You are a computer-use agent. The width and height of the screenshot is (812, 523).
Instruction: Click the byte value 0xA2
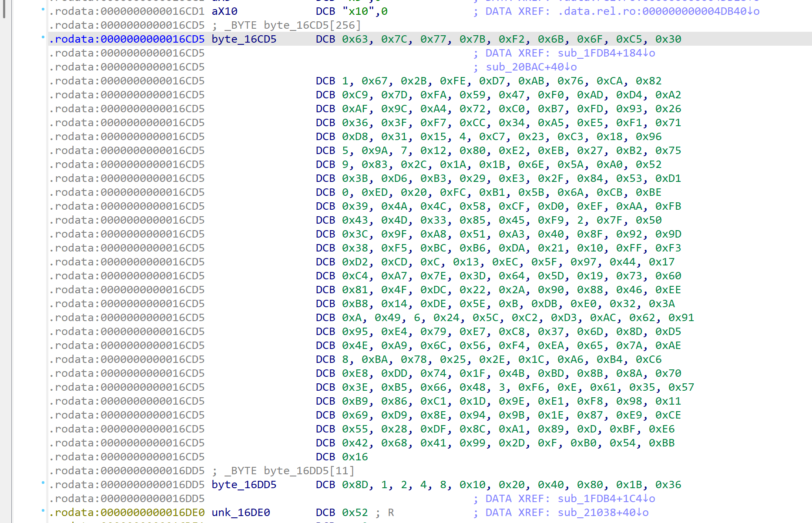click(x=668, y=95)
